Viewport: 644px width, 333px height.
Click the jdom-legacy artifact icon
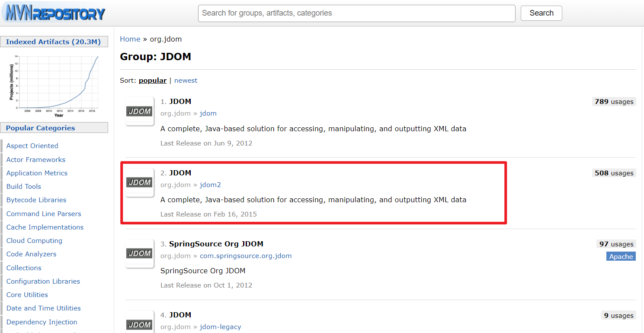tap(139, 323)
